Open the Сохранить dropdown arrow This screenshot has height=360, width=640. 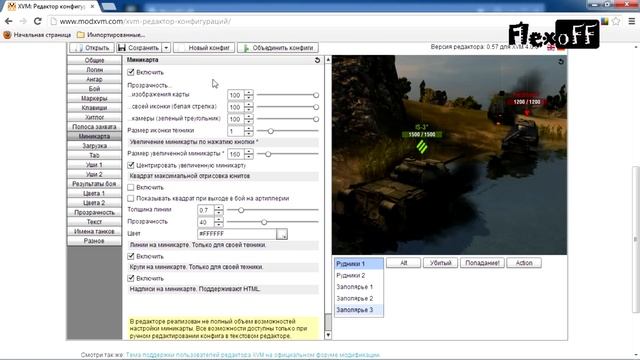[x=166, y=48]
